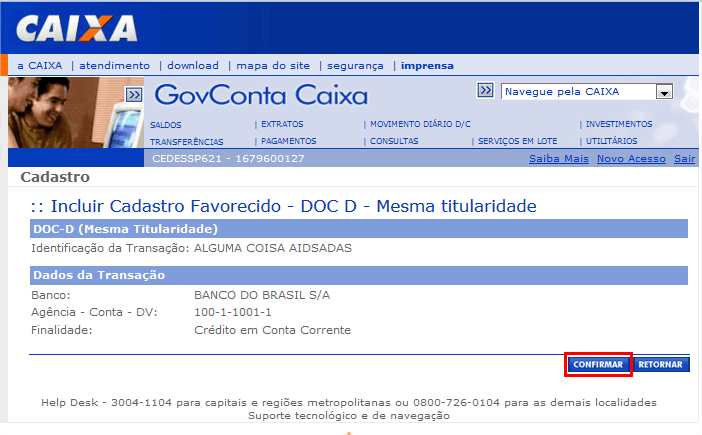Click the 'Crédito em Conta Corrente' value
This screenshot has height=435, width=702.
(272, 330)
